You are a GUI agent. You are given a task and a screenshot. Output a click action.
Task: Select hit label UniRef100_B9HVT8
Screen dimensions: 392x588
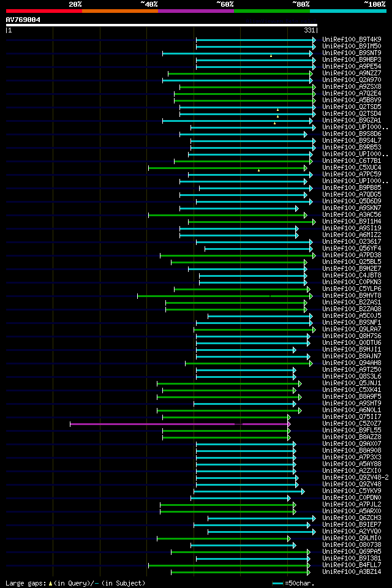352,296
